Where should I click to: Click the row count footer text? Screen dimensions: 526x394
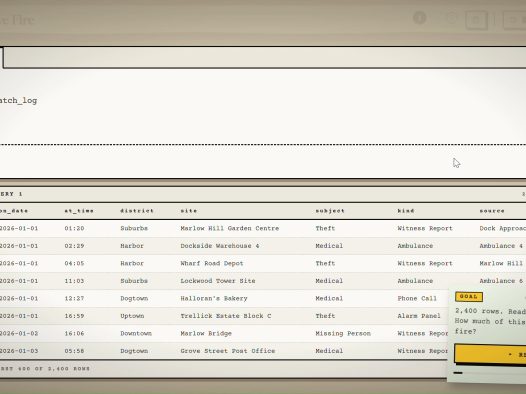click(45, 369)
